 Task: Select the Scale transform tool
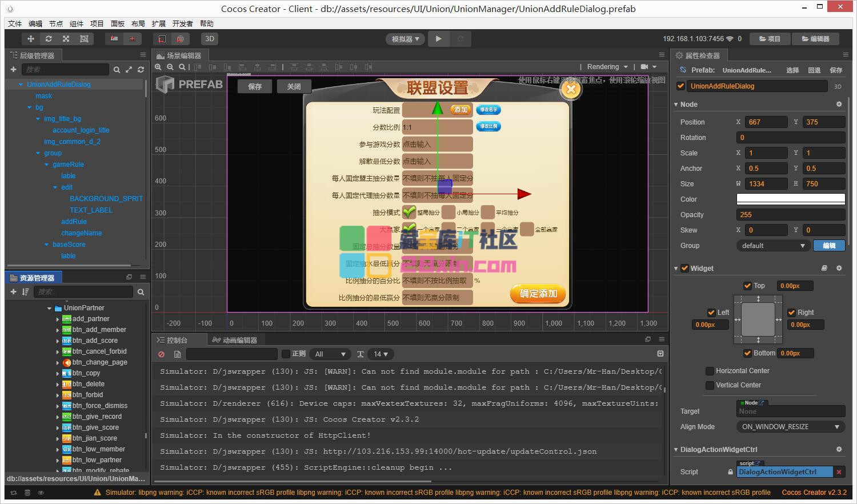[66, 39]
